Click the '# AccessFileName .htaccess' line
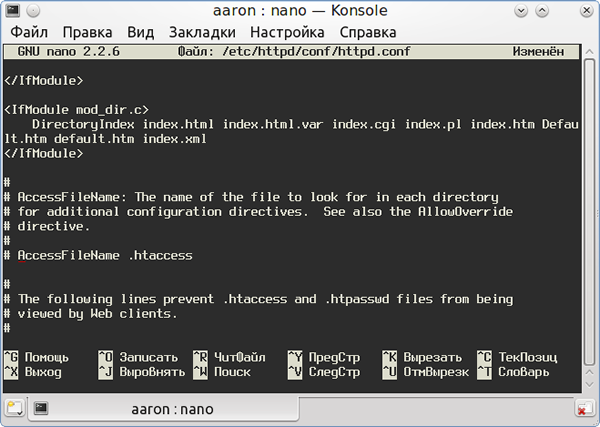Screen dimensions: 600x427 click(x=98, y=255)
